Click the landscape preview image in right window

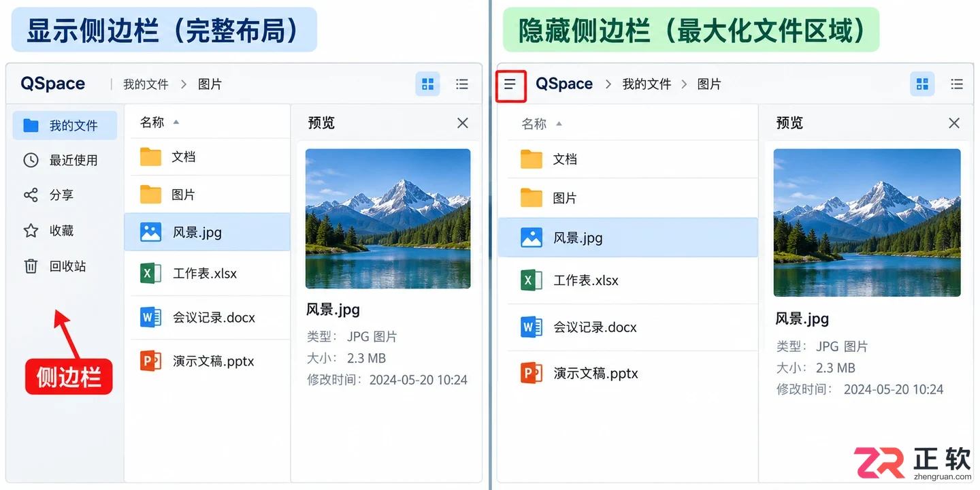pos(867,223)
